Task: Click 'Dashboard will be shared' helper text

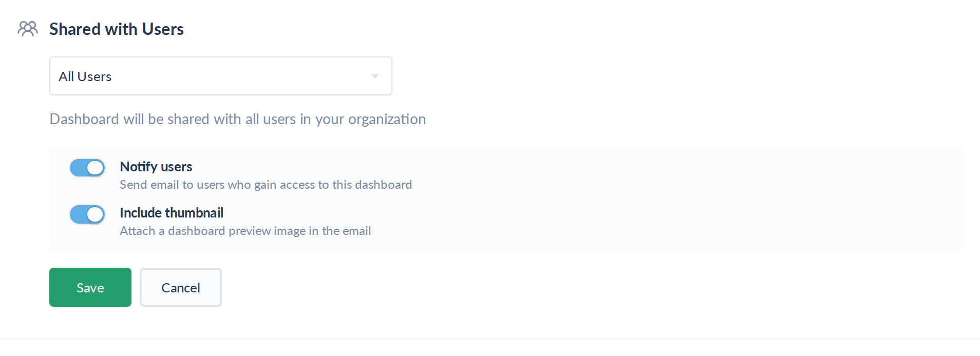Action: pos(238,119)
